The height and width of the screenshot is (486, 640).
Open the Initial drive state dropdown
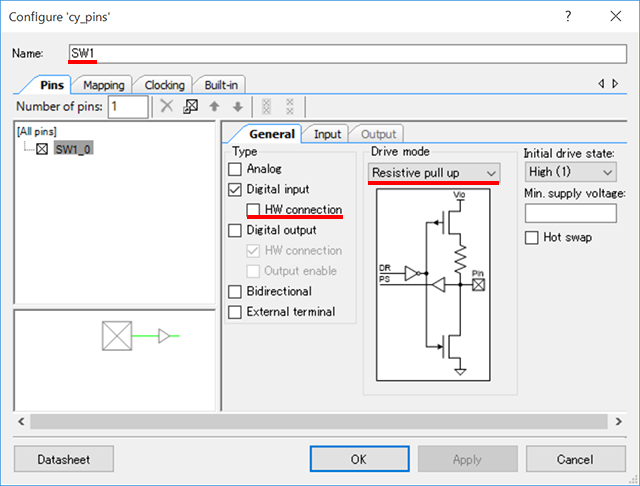coord(570,172)
